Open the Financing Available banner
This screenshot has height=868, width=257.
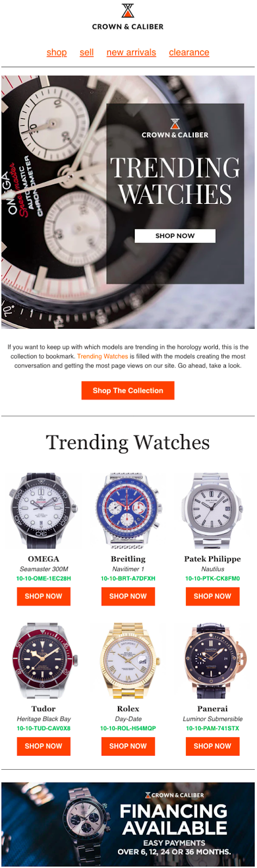128,825
